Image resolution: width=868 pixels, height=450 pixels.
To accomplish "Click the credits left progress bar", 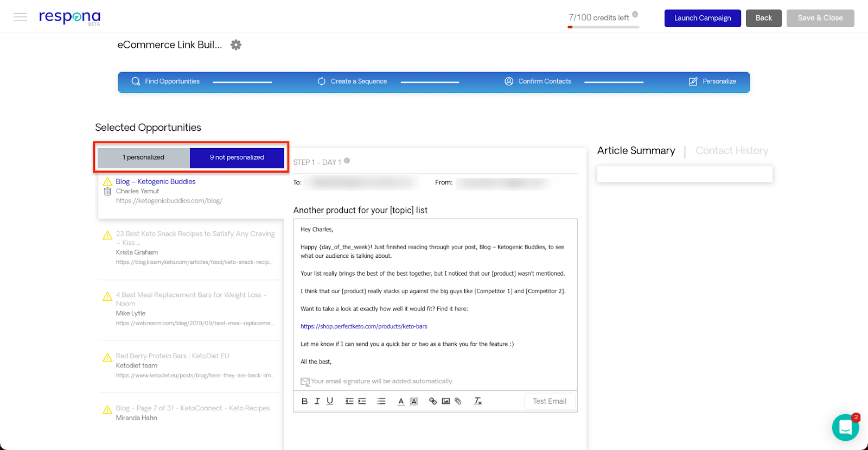I will [x=603, y=27].
